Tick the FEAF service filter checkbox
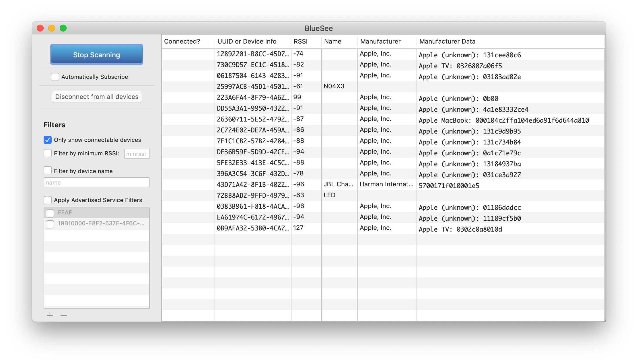Viewport: 638px width, 364px height. pyautogui.click(x=50, y=213)
